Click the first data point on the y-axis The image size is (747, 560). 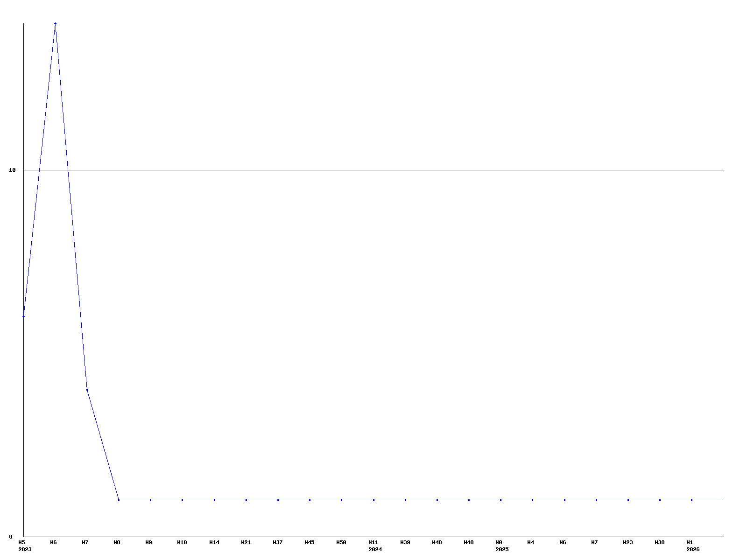coord(23,316)
